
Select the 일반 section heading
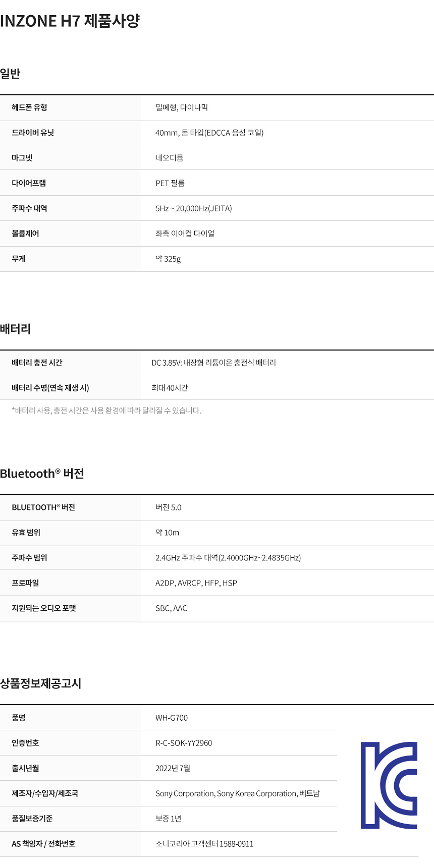[10, 74]
